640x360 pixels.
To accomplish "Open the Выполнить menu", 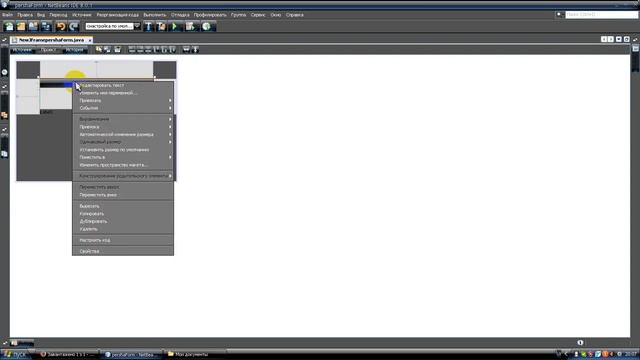I will coord(155,15).
